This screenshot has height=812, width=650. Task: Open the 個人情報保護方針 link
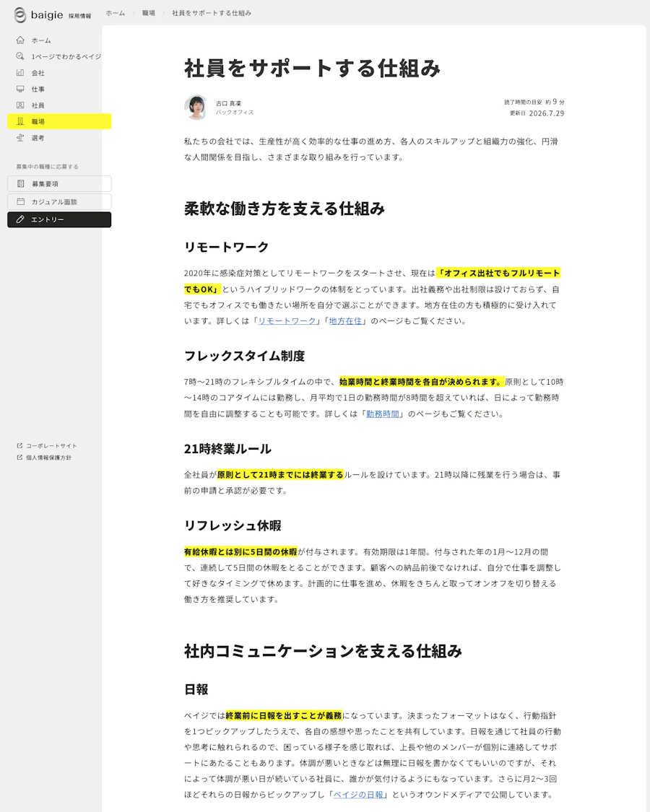point(48,458)
